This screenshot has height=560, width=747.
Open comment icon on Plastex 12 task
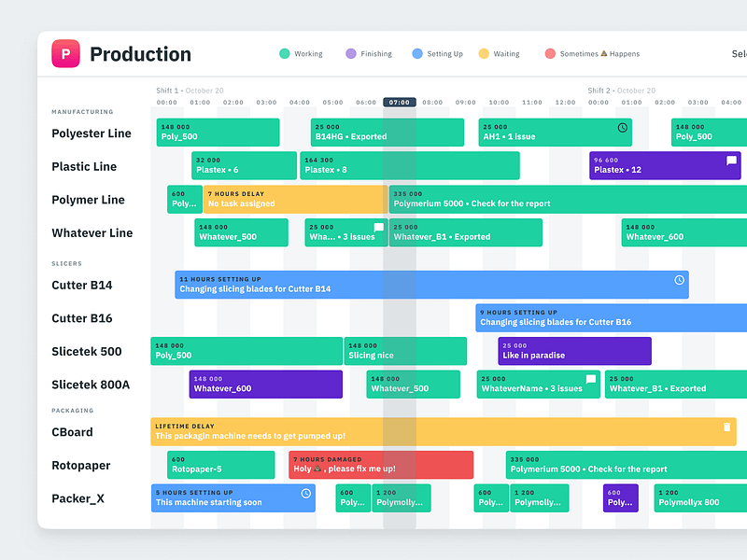[x=731, y=161]
